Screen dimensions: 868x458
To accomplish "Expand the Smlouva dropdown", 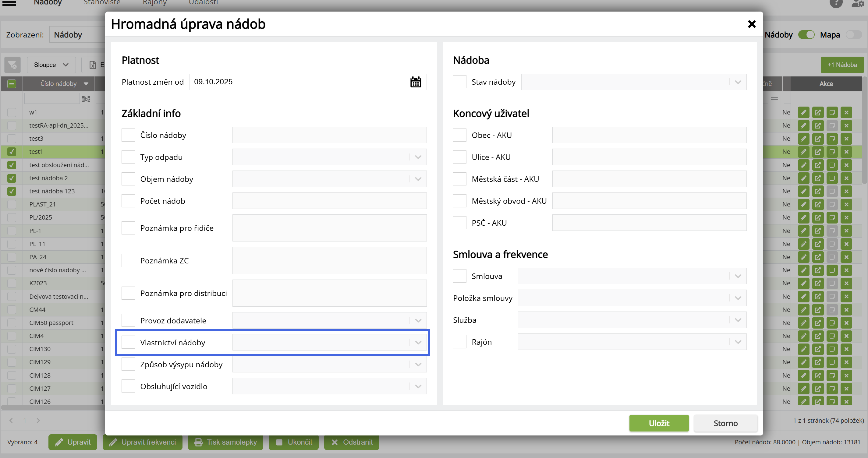I will click(x=738, y=276).
